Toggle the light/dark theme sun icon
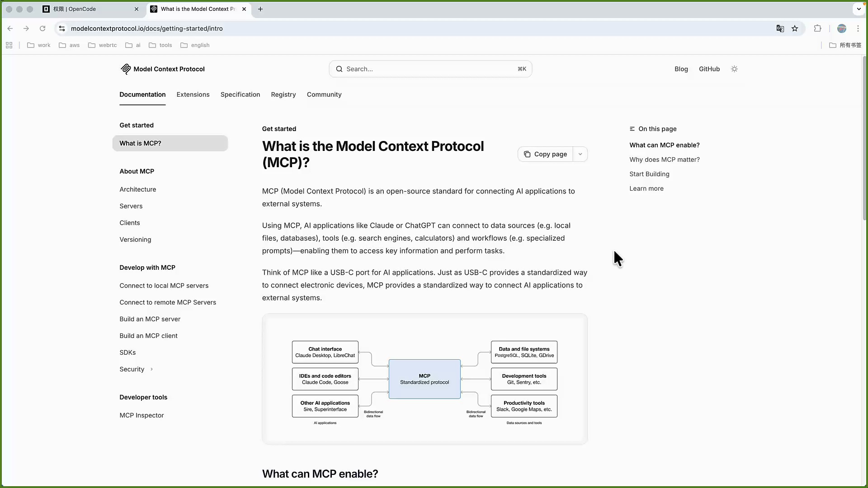868x488 pixels. (x=734, y=69)
